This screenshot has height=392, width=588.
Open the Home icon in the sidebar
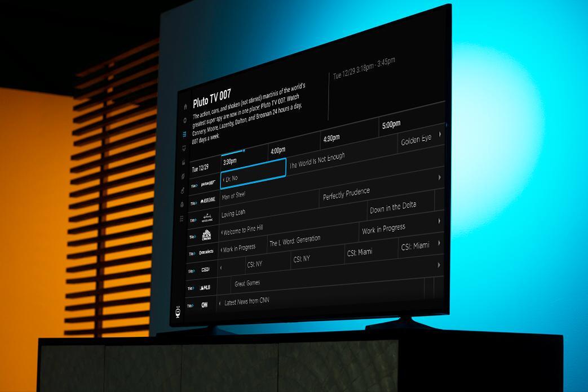[x=185, y=106]
